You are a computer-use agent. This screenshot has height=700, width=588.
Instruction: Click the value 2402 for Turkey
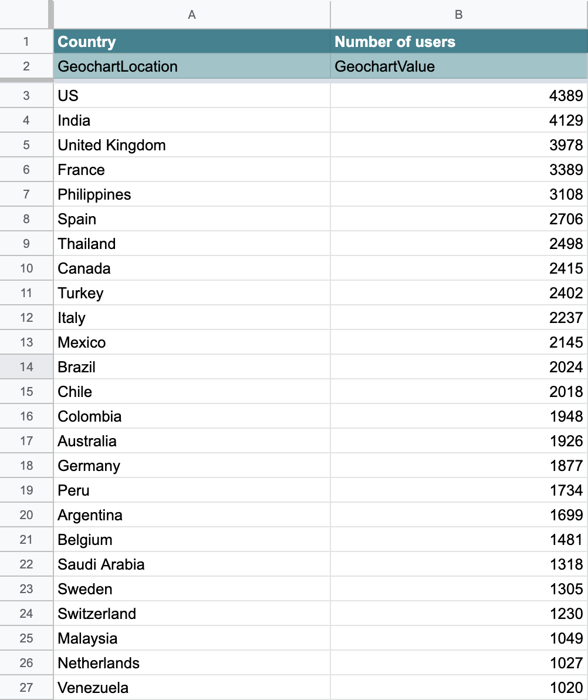[x=459, y=293]
